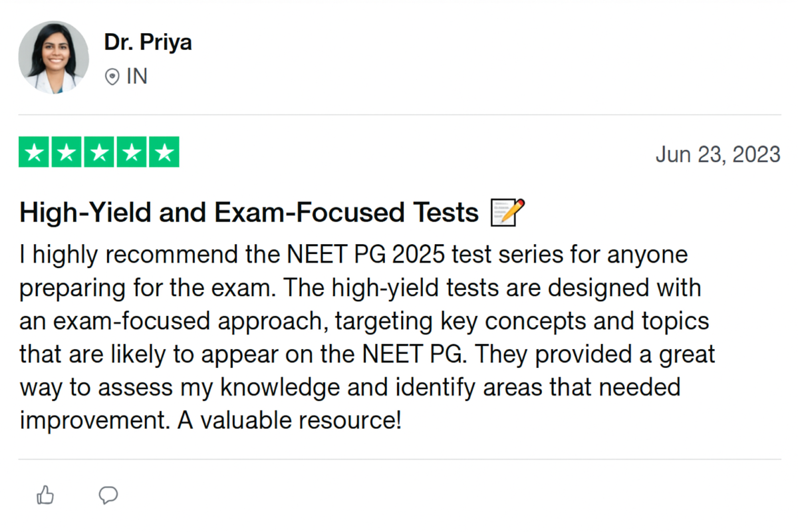This screenshot has height=532, width=798.
Task: Click the sentence A valuable resource!
Action: [x=289, y=421]
